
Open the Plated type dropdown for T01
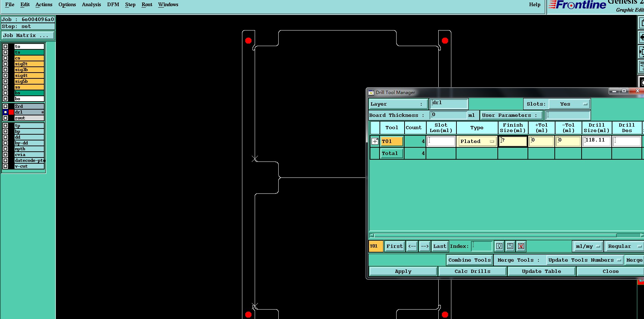(x=477, y=141)
